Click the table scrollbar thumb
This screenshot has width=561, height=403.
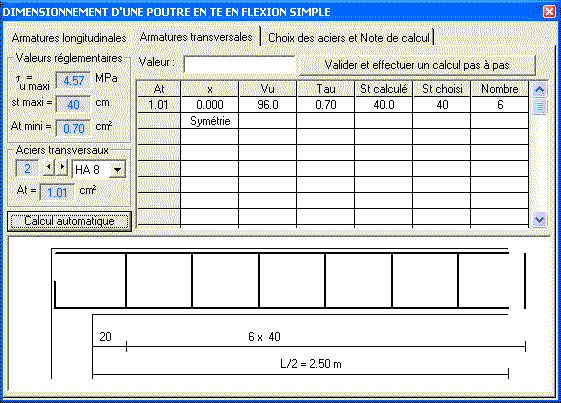(540, 106)
